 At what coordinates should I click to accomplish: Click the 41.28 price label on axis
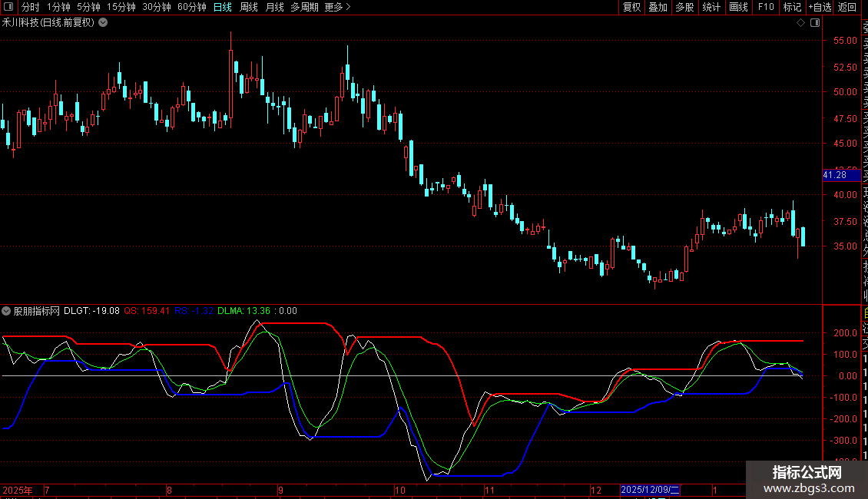(834, 175)
